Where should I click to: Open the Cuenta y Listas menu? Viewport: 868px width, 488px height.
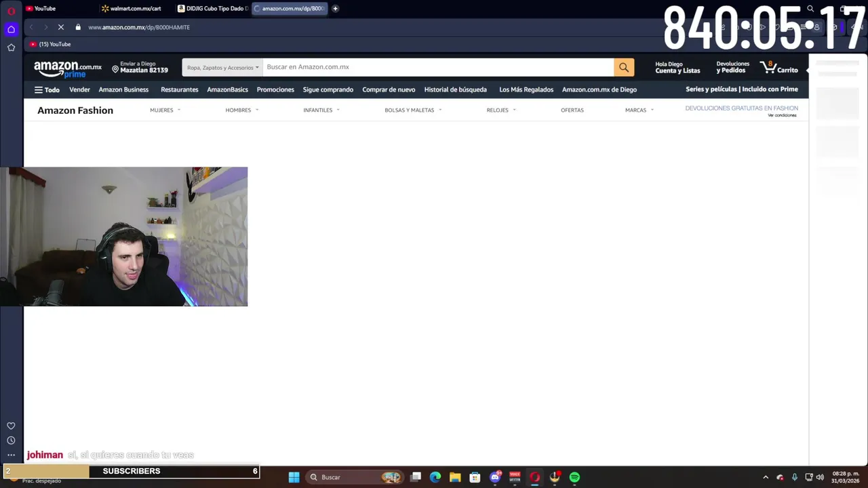677,68
